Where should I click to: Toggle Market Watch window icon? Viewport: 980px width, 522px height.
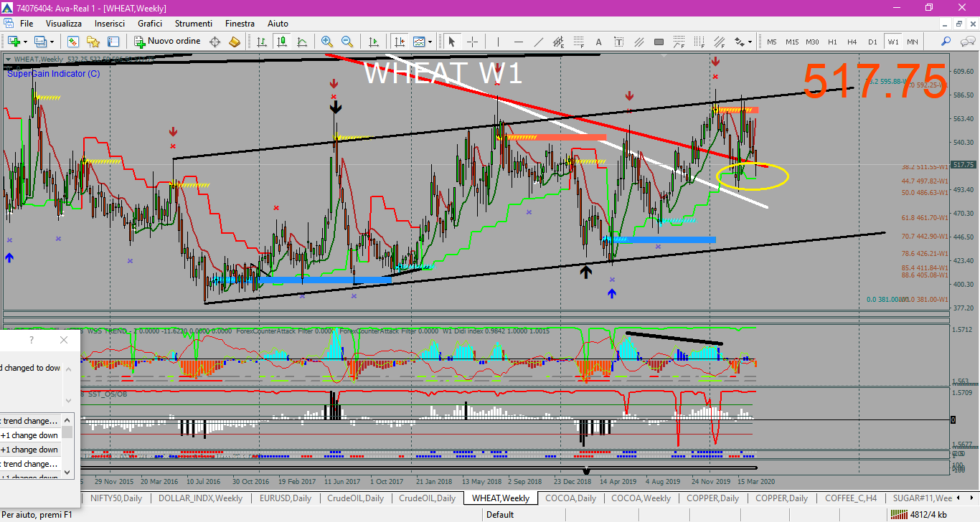pyautogui.click(x=73, y=42)
